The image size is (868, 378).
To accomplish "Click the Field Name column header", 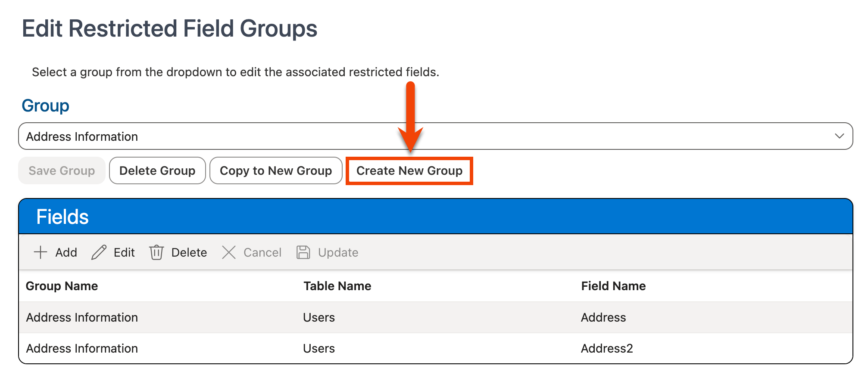I will [613, 286].
